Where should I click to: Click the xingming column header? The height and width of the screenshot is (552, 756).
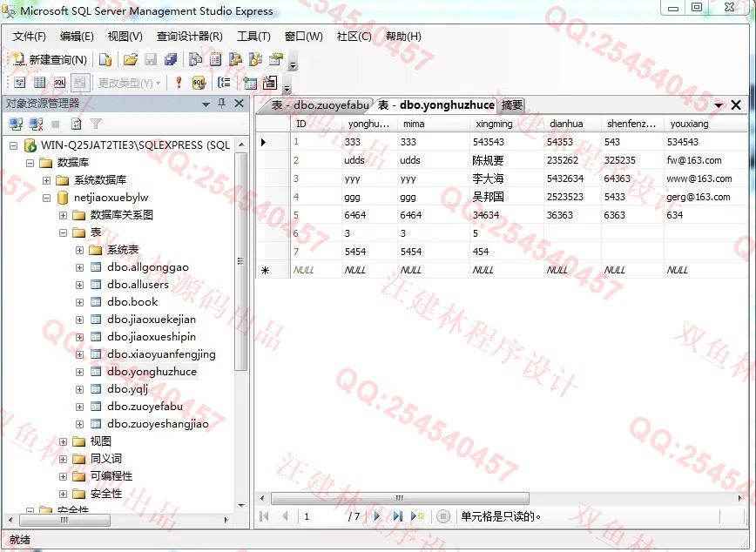point(505,124)
